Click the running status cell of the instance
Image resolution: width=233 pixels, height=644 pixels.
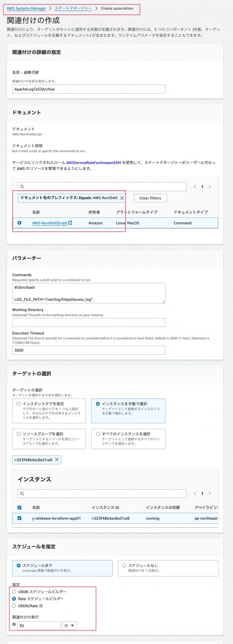[x=152, y=518]
